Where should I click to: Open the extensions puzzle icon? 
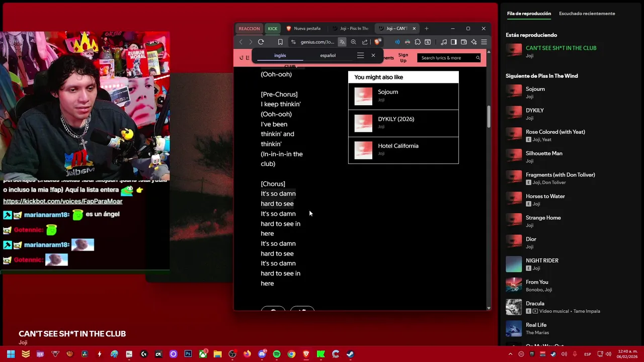pos(418,42)
